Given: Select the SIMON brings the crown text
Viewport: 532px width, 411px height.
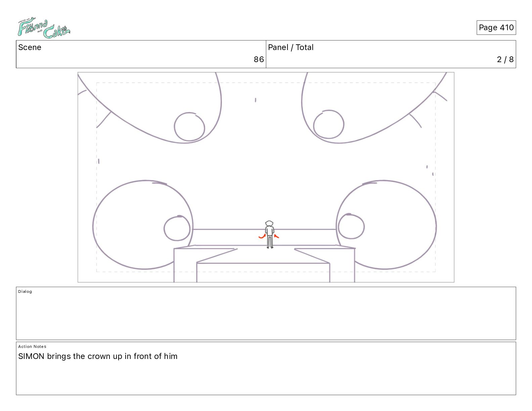Looking at the screenshot, I should 98,356.
